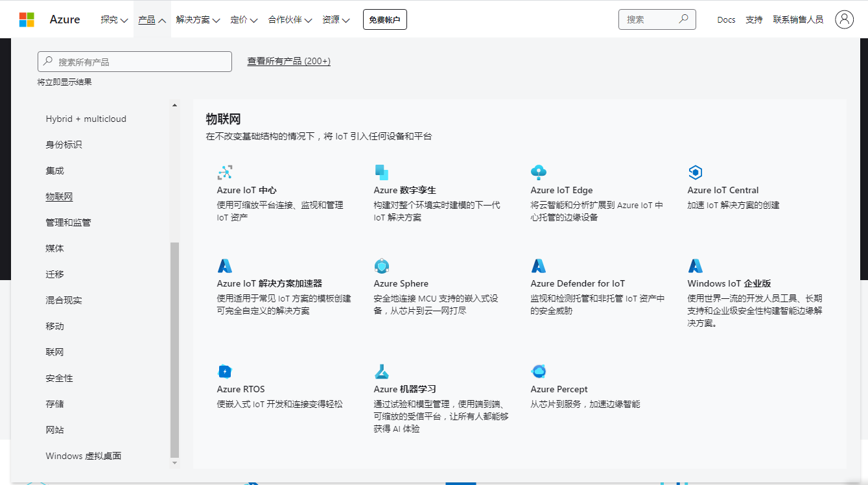Select Hybrid + multicloud category
The image size is (868, 485).
click(x=86, y=119)
